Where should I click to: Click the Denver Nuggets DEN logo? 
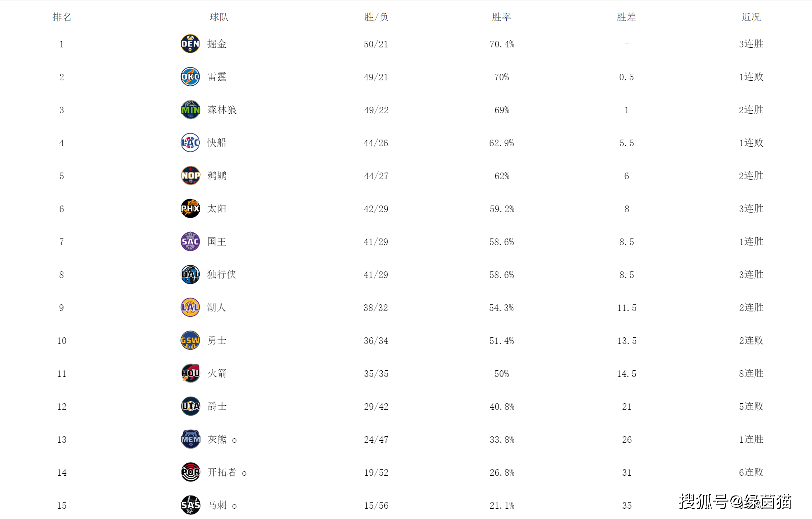[x=190, y=44]
